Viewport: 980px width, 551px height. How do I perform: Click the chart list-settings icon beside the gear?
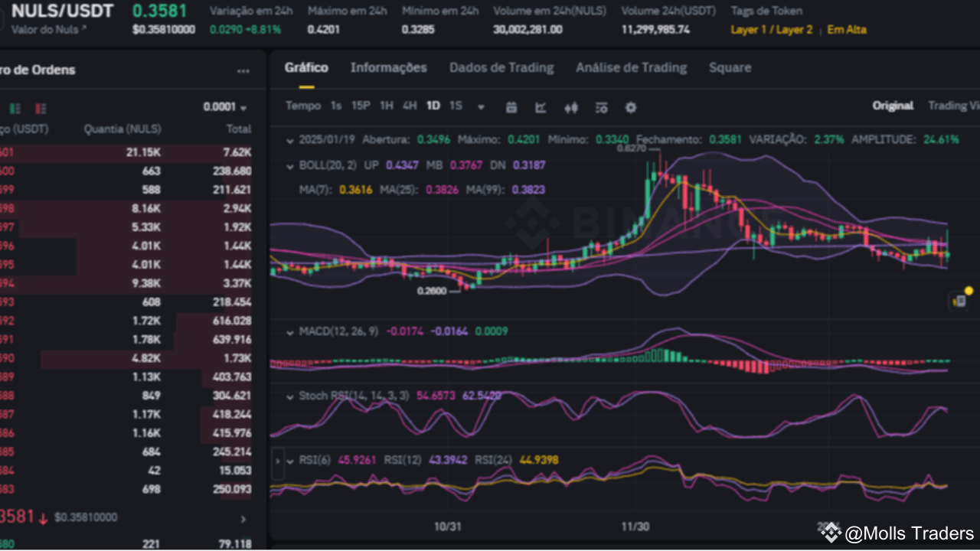point(601,107)
